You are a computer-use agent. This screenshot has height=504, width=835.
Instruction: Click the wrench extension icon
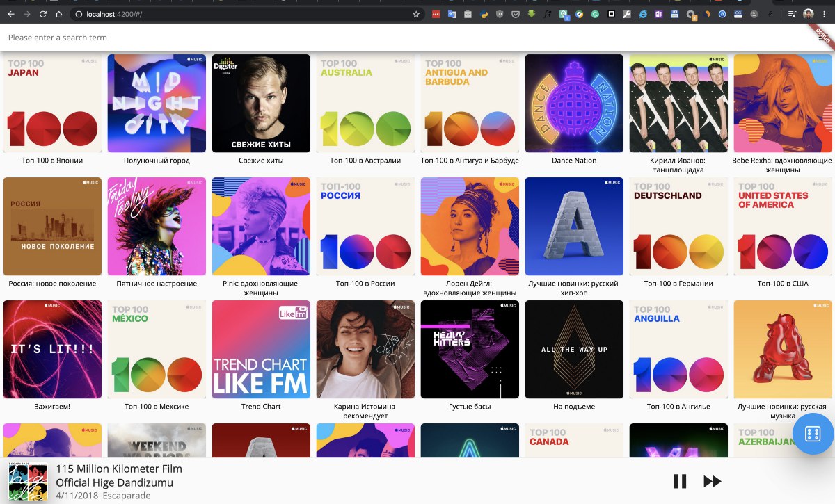[627, 14]
